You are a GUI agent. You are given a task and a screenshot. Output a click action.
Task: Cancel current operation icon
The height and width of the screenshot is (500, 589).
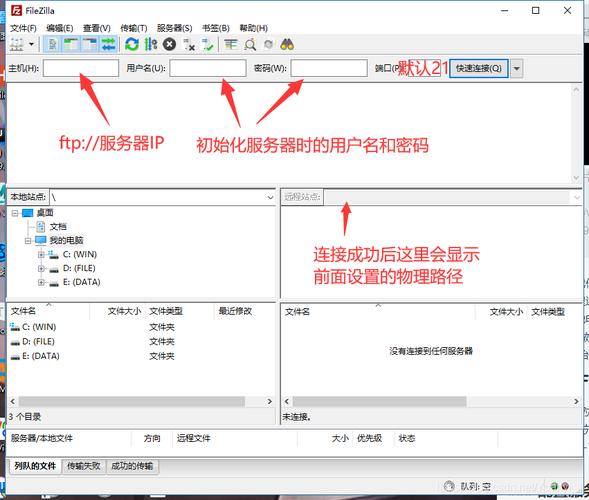(169, 44)
